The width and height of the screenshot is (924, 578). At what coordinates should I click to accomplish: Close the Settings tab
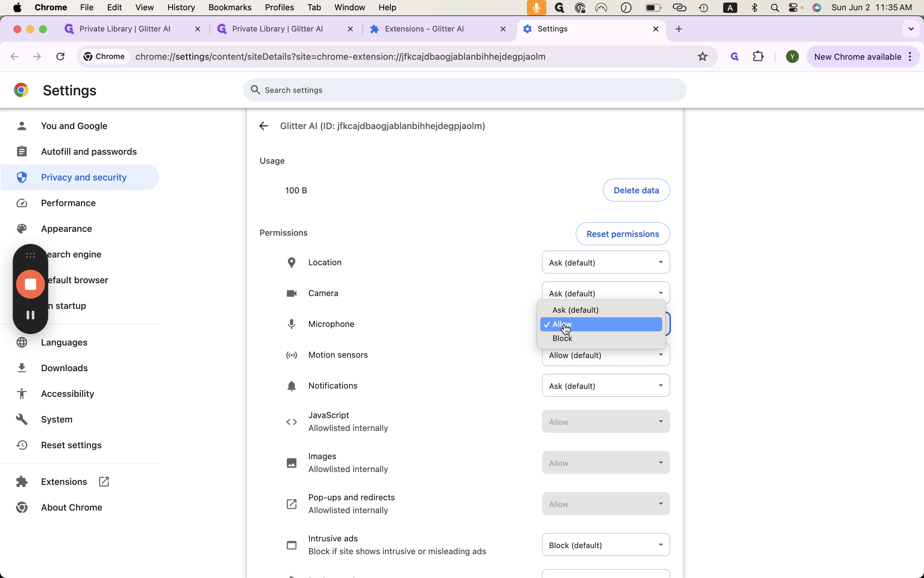click(655, 29)
